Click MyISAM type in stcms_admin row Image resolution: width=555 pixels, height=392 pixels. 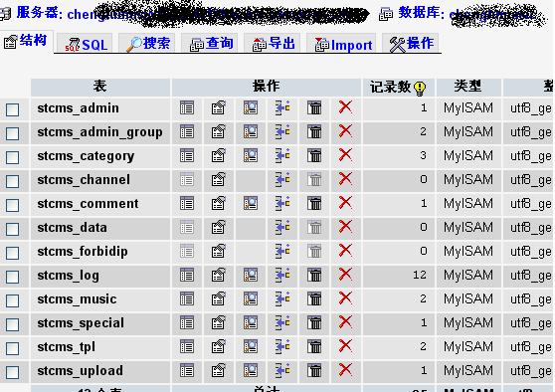467,107
